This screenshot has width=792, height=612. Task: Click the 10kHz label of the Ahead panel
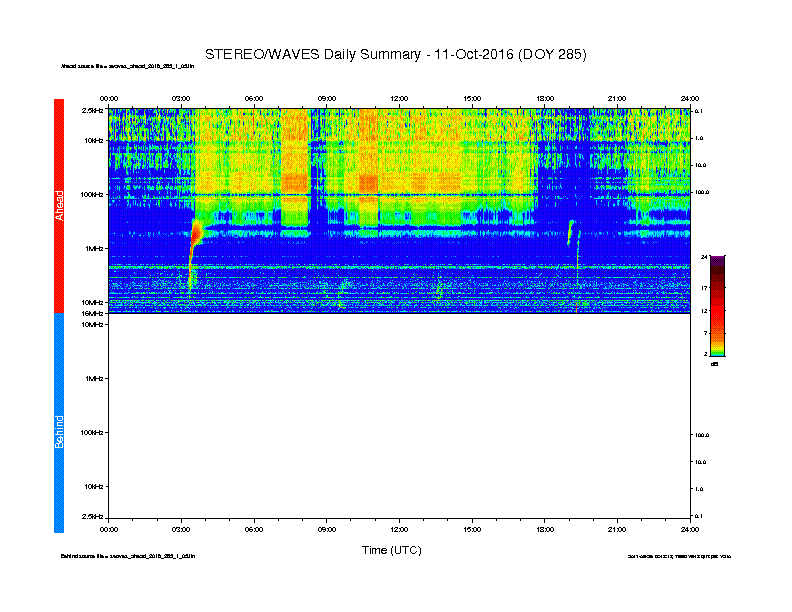(94, 140)
